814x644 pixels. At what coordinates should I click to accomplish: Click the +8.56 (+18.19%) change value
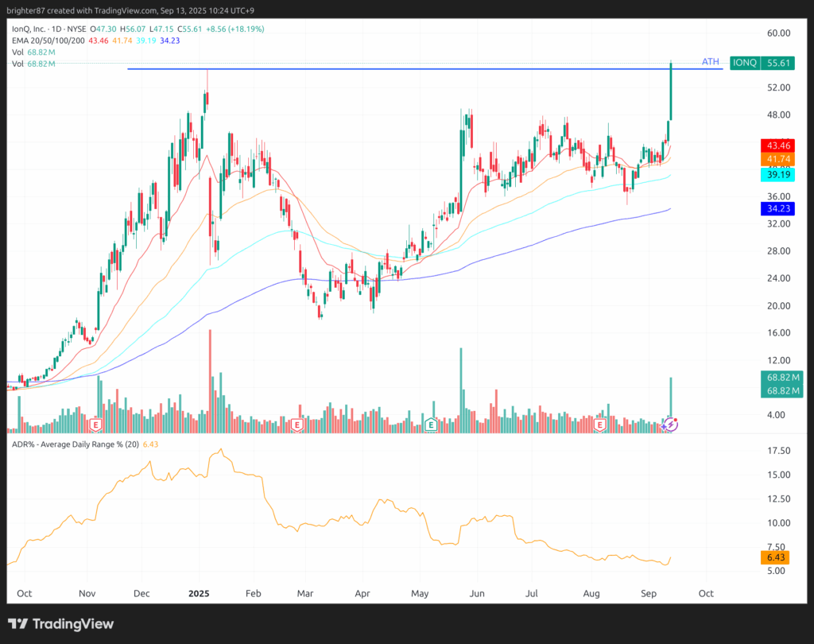point(235,29)
